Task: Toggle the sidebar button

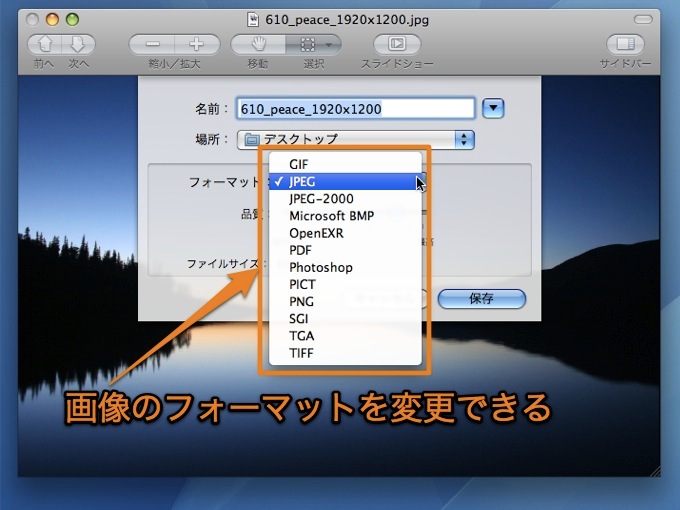Action: click(x=625, y=44)
